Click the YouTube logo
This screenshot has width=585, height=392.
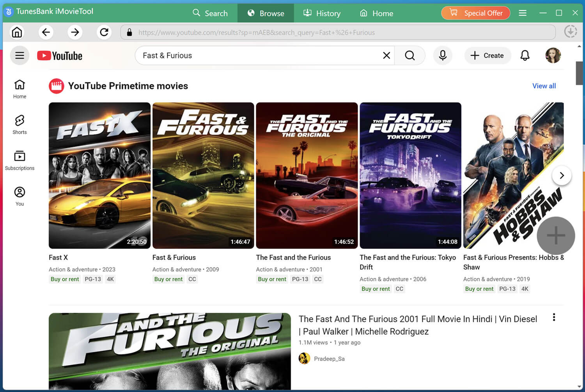59,55
